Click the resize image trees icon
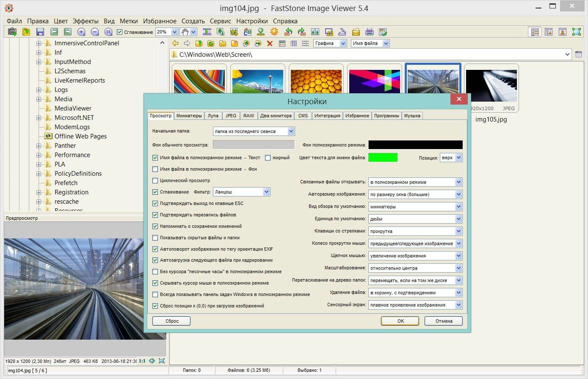 [220, 32]
